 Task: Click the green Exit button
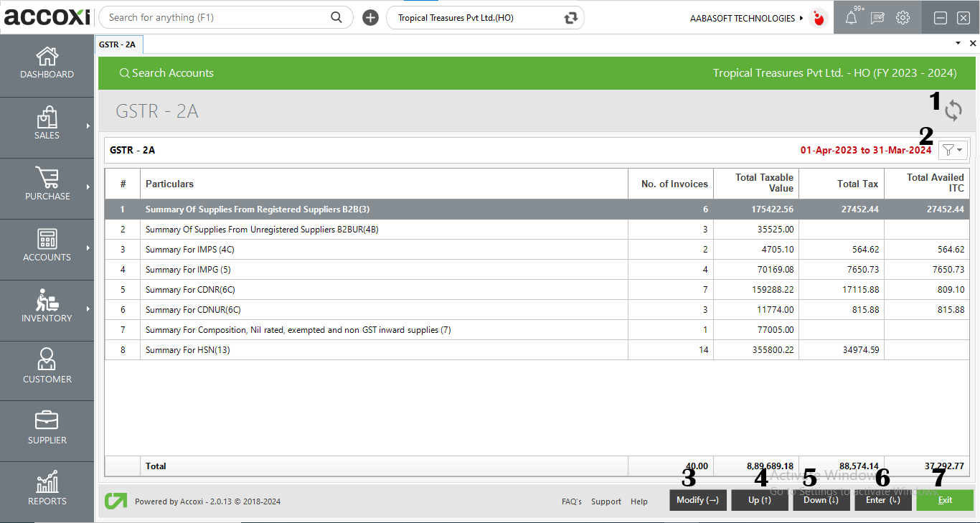(x=944, y=500)
